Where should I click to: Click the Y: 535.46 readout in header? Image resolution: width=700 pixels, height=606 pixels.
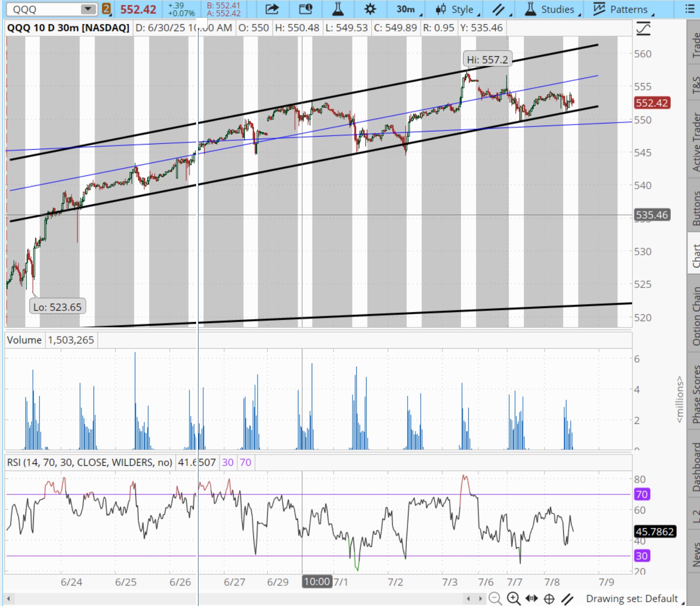pos(481,28)
